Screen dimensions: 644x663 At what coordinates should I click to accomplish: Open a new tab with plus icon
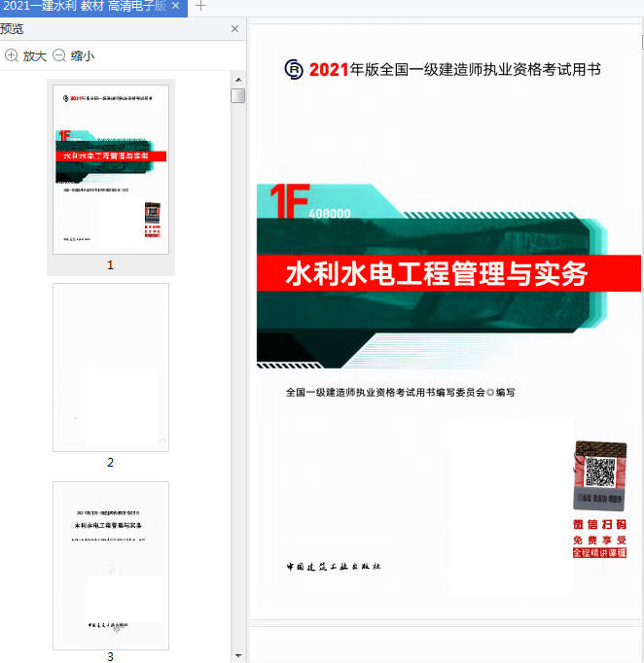pyautogui.click(x=201, y=6)
